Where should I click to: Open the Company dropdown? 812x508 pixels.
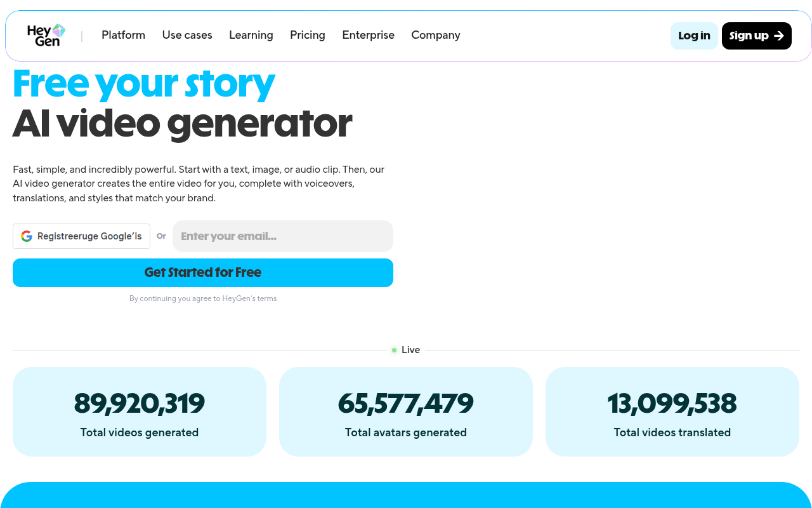pyautogui.click(x=435, y=36)
